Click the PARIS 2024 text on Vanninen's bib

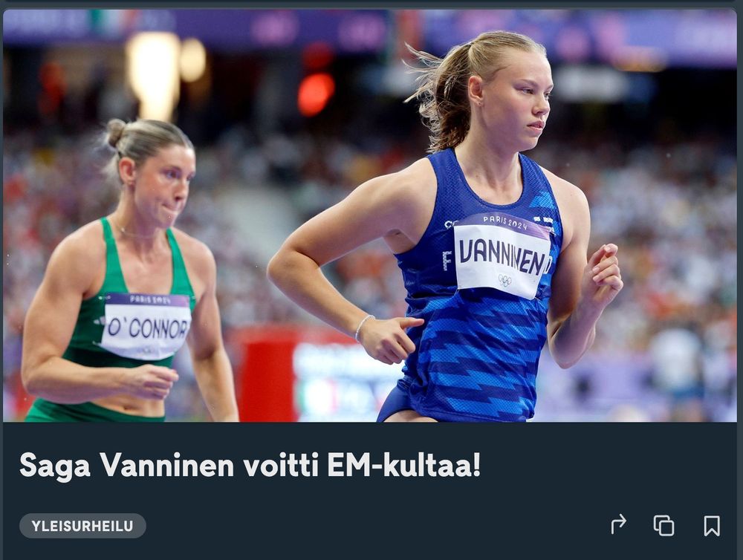[505, 222]
